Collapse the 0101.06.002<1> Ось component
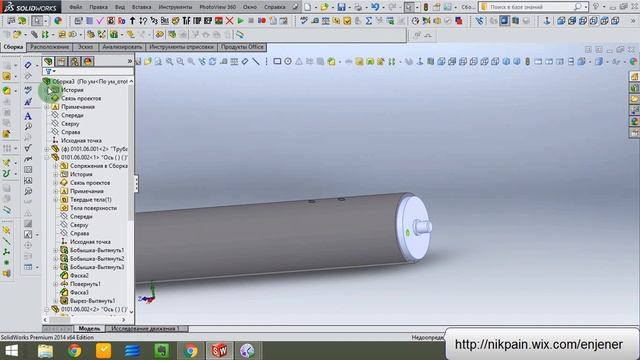The image size is (640, 360). (47, 157)
